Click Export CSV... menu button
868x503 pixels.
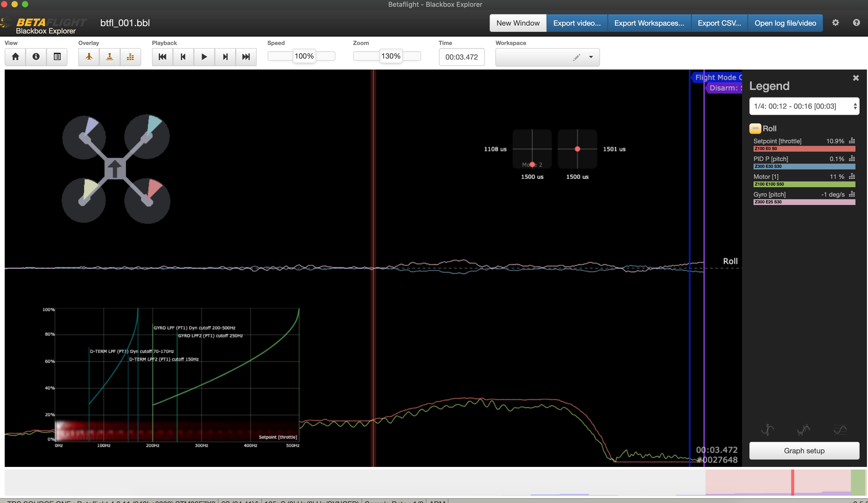coord(719,23)
